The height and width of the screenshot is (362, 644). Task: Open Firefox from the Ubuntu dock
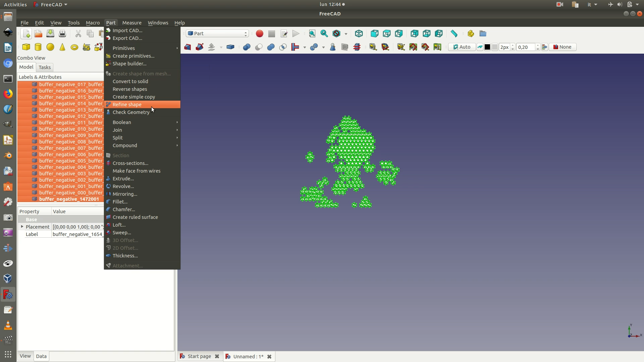8,94
